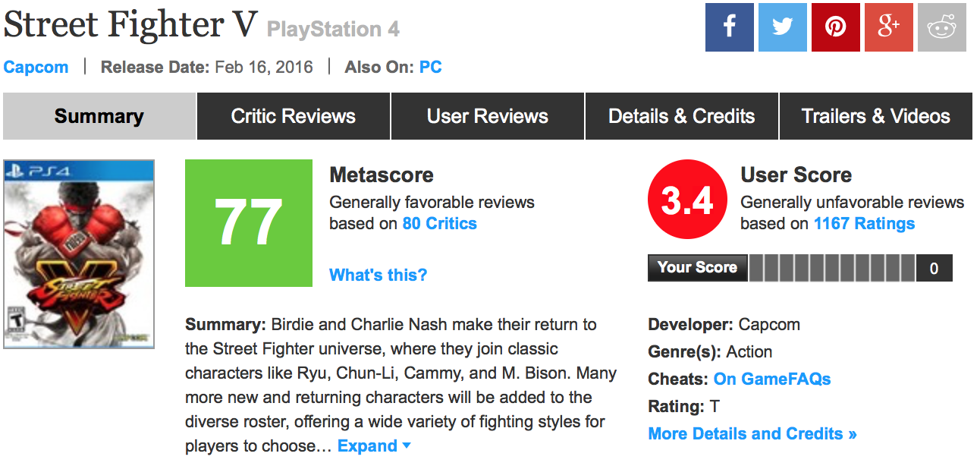This screenshot has height=466, width=980.
Task: Click the green 77 Metascore box
Action: pyautogui.click(x=248, y=223)
